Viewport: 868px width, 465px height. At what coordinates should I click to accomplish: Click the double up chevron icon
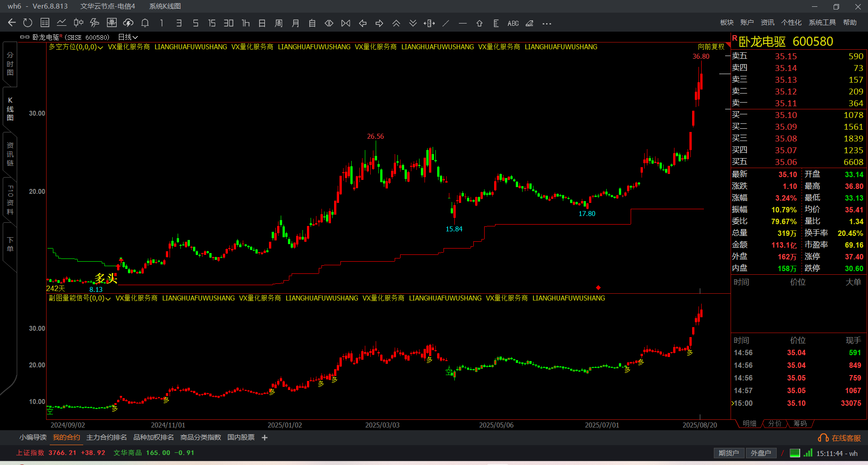click(x=396, y=23)
